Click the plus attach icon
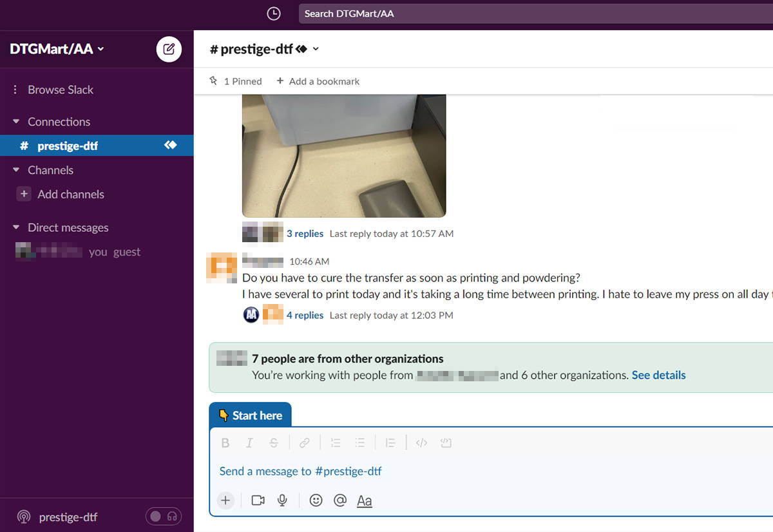 click(225, 500)
